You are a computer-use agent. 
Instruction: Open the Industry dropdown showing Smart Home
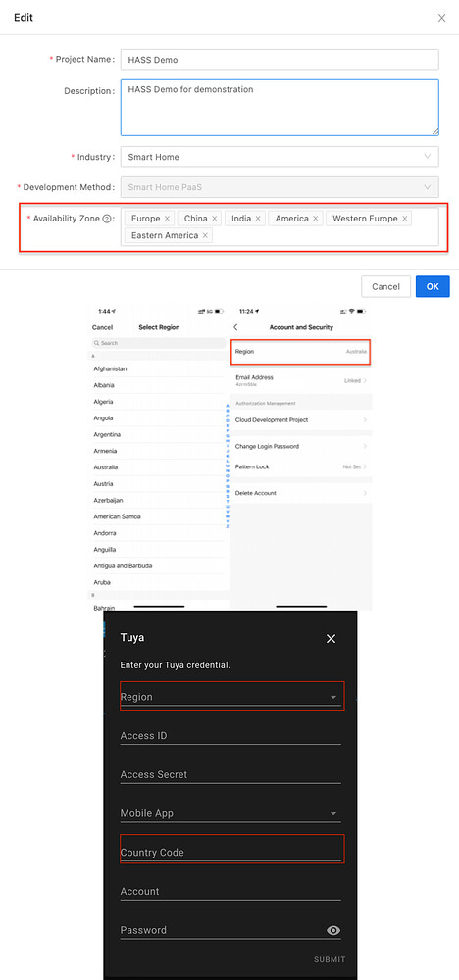tap(280, 156)
